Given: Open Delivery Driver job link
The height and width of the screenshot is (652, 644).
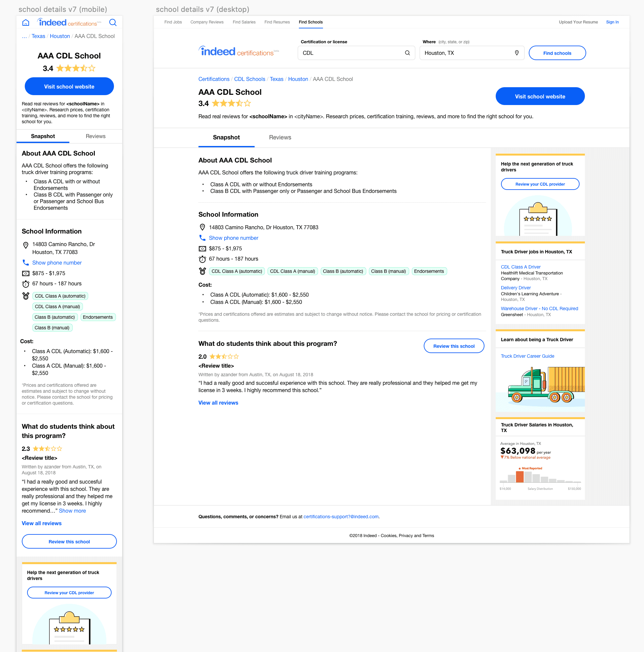Looking at the screenshot, I should pyautogui.click(x=516, y=288).
